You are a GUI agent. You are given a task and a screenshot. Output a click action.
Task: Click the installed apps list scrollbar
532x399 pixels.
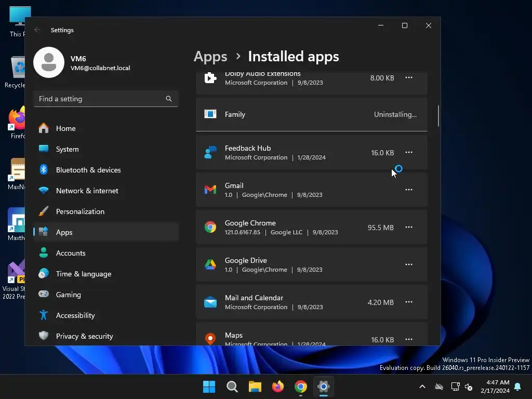[x=438, y=116]
